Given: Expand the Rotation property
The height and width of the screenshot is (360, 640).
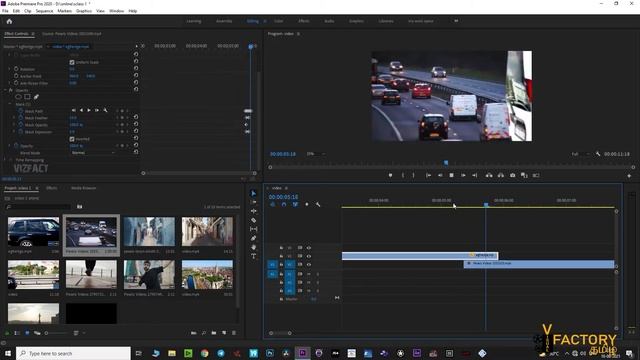Looking at the screenshot, I should (x=10, y=69).
